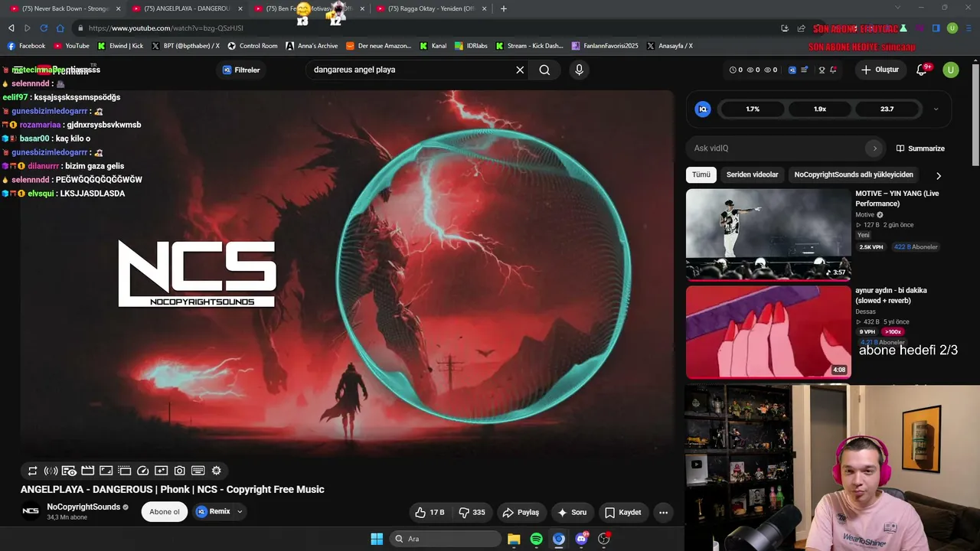Viewport: 980px width, 551px height.
Task: Select the Tümü filter chip
Action: (701, 174)
